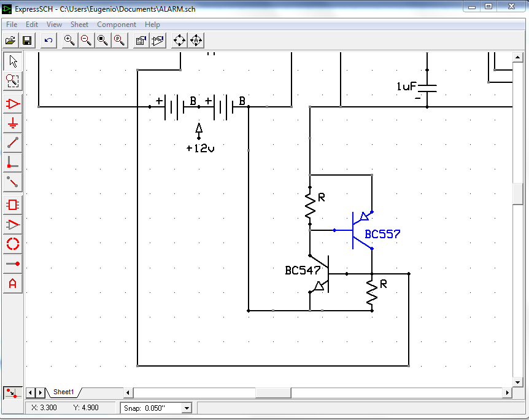Select the place wire tool
The width and height of the screenshot is (529, 420).
[x=13, y=143]
